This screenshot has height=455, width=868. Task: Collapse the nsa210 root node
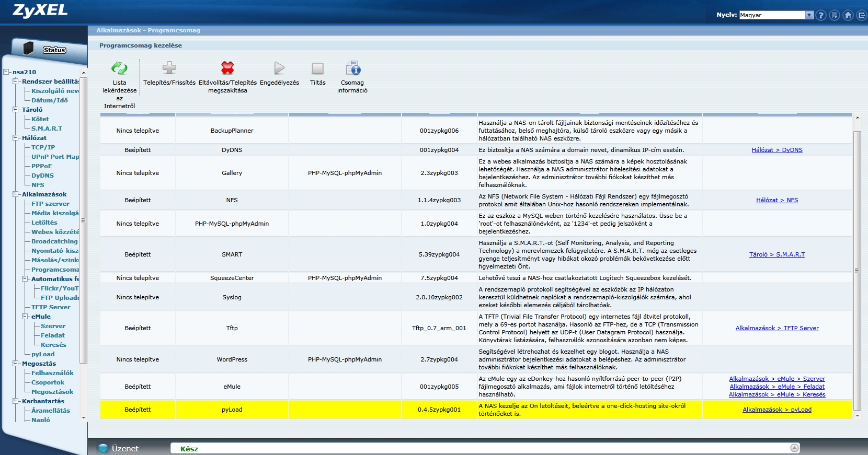tap(6, 72)
